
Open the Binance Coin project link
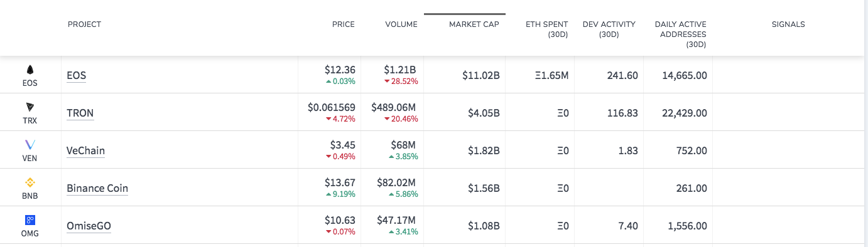coord(97,189)
